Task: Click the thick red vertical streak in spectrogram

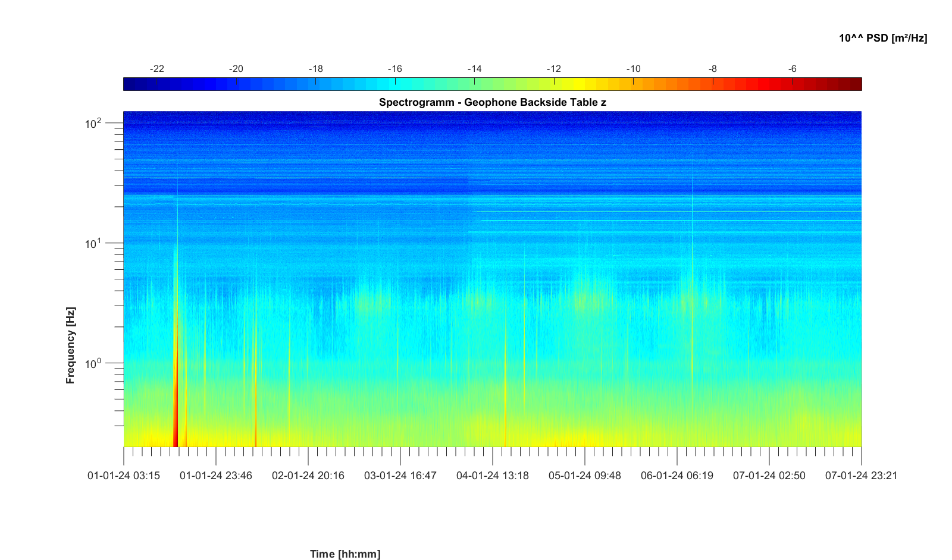Action: [x=176, y=404]
